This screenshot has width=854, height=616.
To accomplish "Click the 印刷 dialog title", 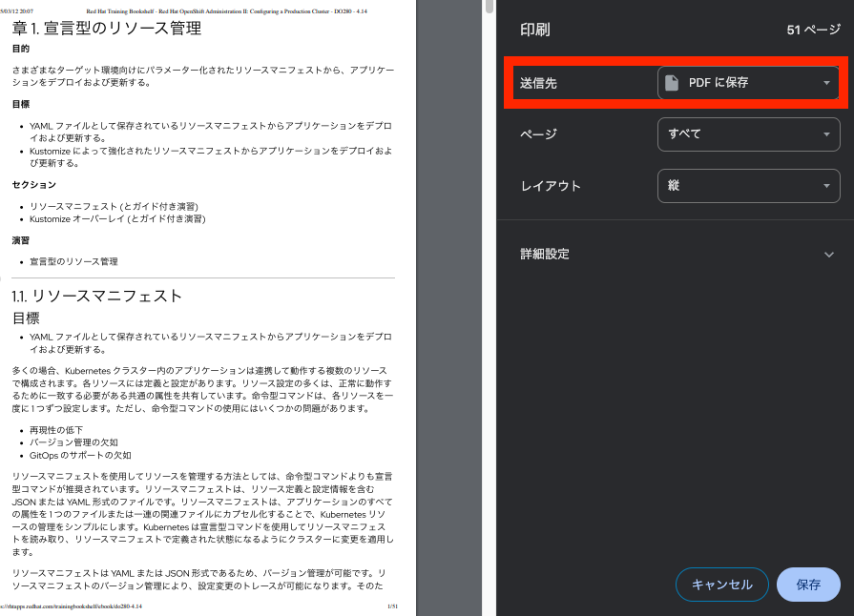I will (534, 30).
